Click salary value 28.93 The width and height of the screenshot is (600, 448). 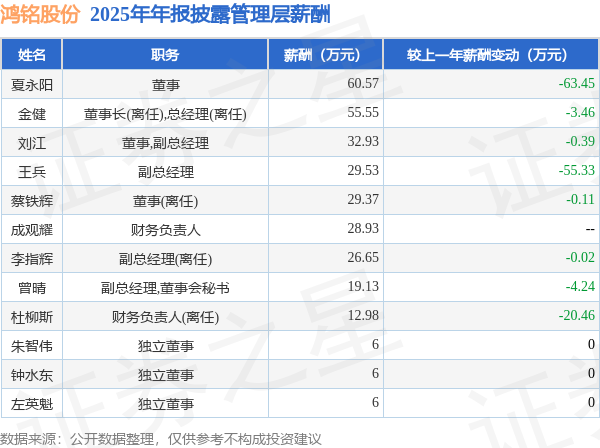tap(363, 228)
